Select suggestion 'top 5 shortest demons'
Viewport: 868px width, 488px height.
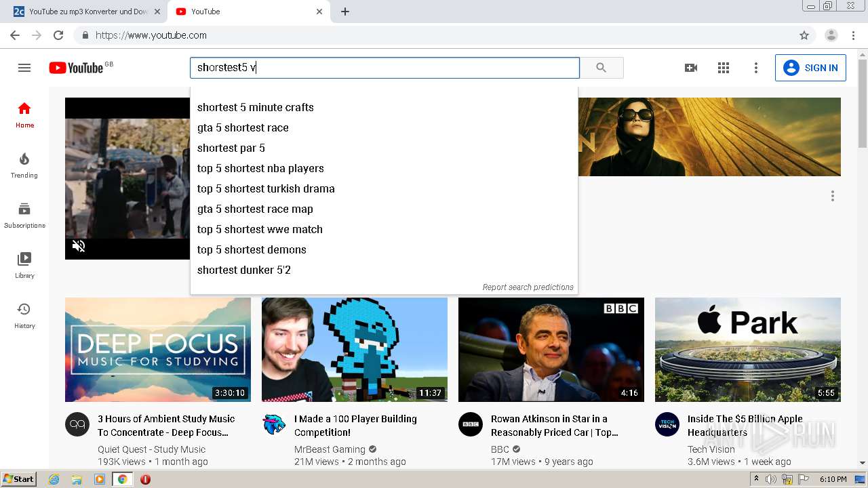tap(384, 249)
